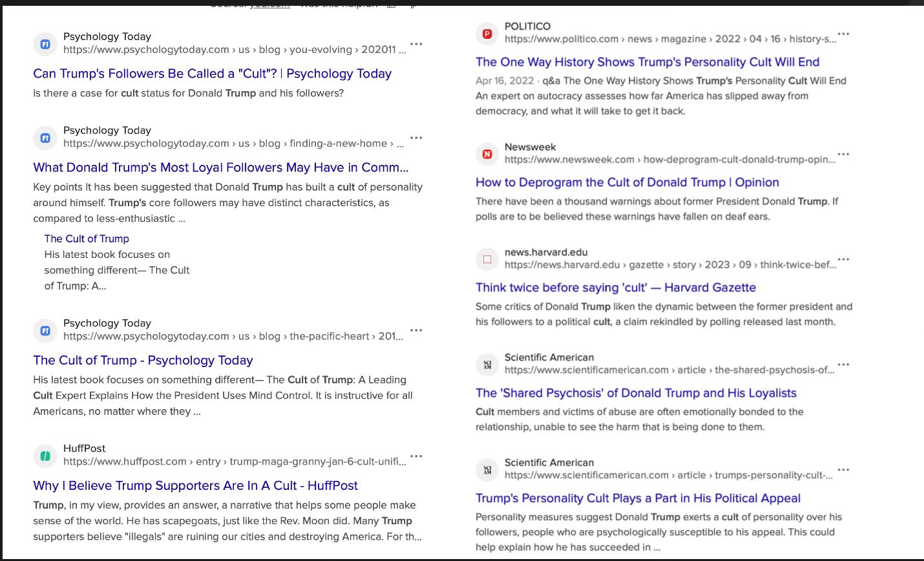924x561 pixels.
Task: Click Scientific American favicon beside the-shared-psychosis URL
Action: (487, 365)
